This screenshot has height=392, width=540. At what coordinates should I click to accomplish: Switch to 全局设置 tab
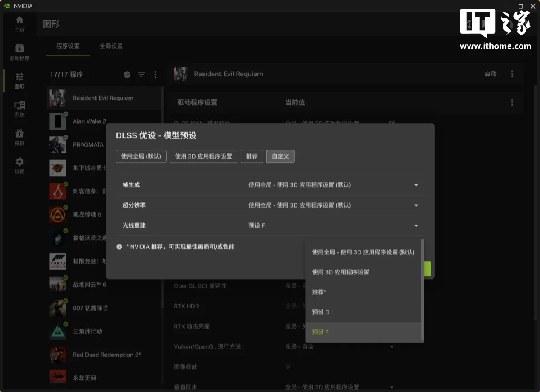[111, 46]
